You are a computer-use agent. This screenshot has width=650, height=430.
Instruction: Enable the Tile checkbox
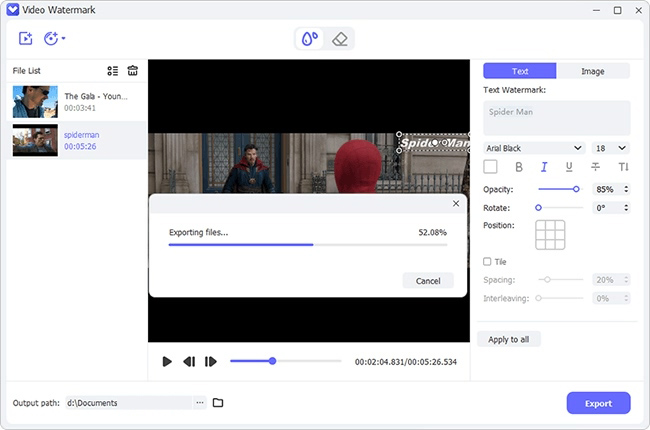point(487,262)
